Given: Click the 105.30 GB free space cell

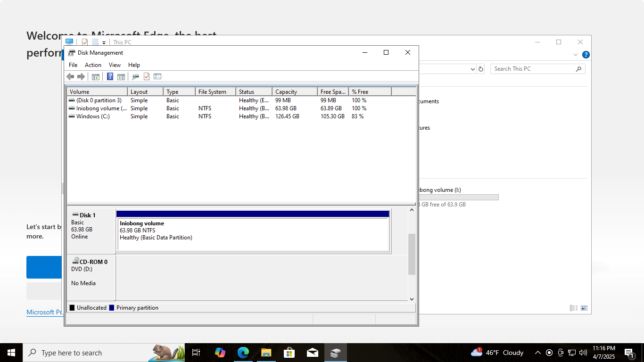Looking at the screenshot, I should [x=332, y=116].
